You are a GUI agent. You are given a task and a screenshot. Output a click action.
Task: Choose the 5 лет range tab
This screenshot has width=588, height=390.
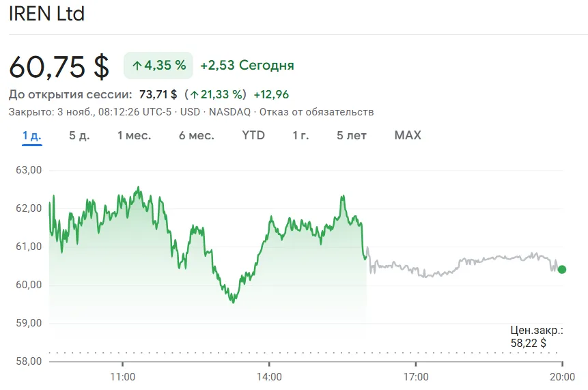click(352, 135)
